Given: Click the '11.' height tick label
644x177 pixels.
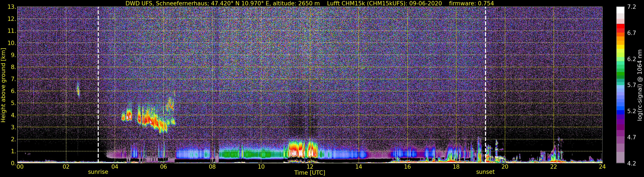Looking at the screenshot, I should 12,31.
